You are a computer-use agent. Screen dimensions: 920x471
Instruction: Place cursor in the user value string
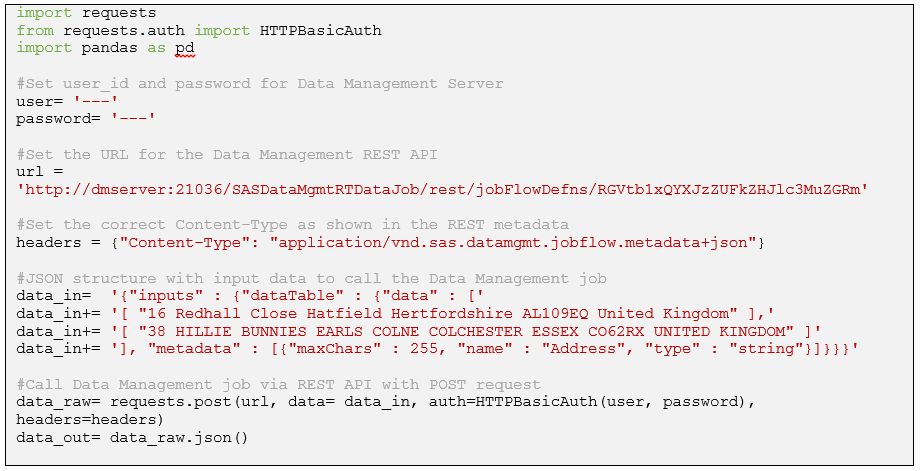point(96,101)
